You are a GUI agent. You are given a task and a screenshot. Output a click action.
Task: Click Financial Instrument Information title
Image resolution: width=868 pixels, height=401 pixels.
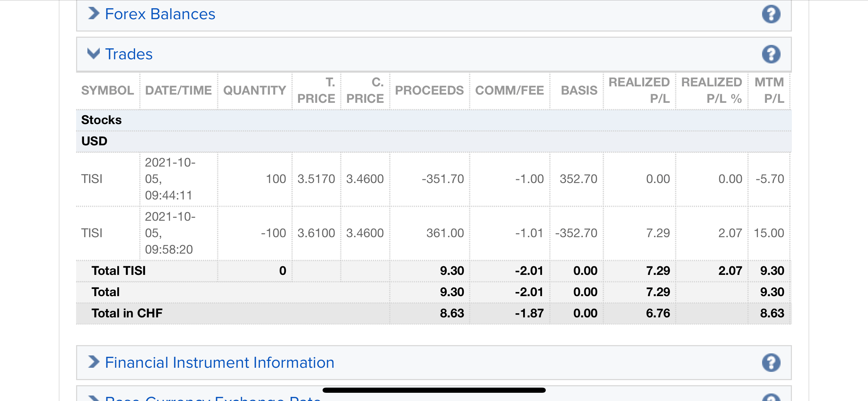219,363
